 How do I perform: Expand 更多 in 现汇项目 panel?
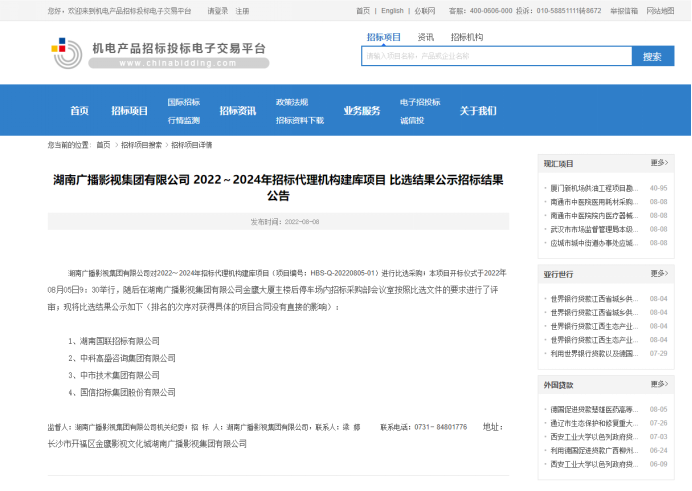tap(659, 163)
